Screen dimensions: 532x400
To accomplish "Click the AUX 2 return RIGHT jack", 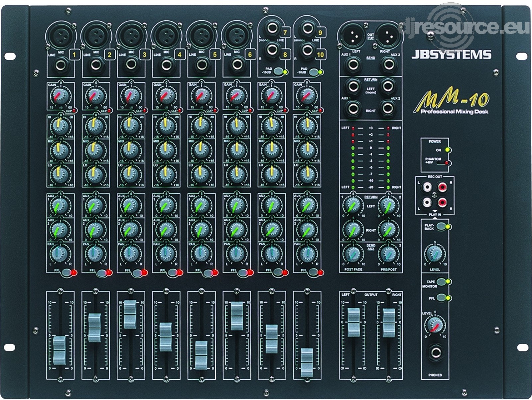I will (x=388, y=108).
